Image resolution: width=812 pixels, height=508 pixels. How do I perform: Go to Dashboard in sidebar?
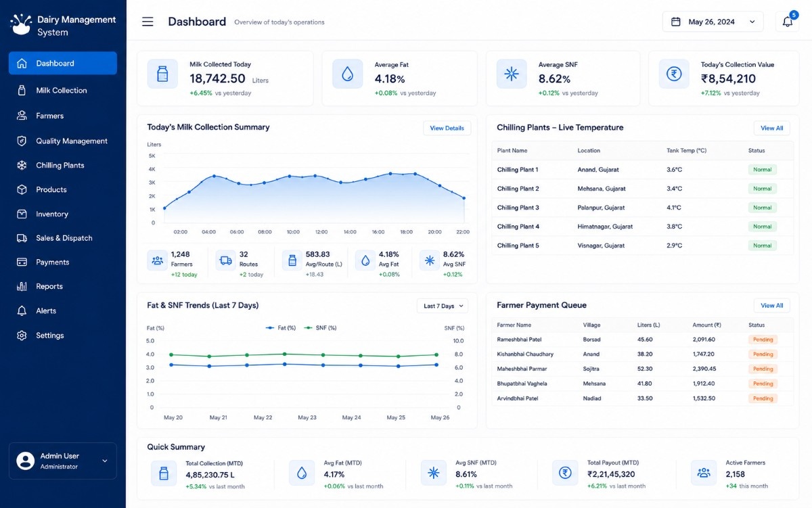63,64
